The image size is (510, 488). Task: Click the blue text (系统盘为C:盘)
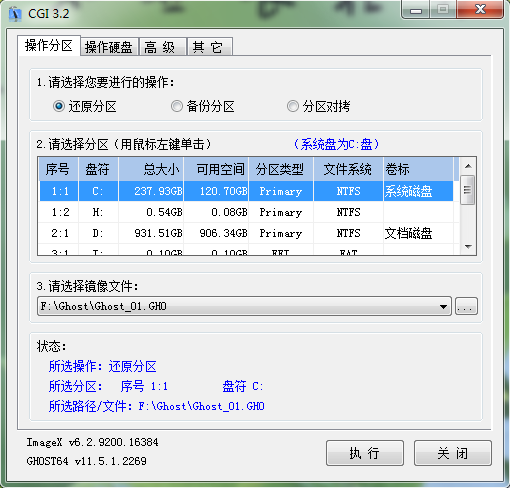pos(336,144)
